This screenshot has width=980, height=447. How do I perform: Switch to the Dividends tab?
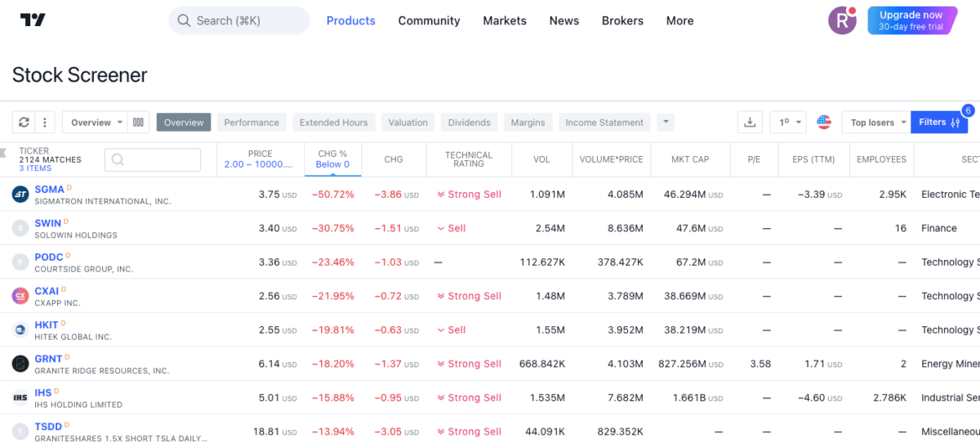tap(470, 123)
